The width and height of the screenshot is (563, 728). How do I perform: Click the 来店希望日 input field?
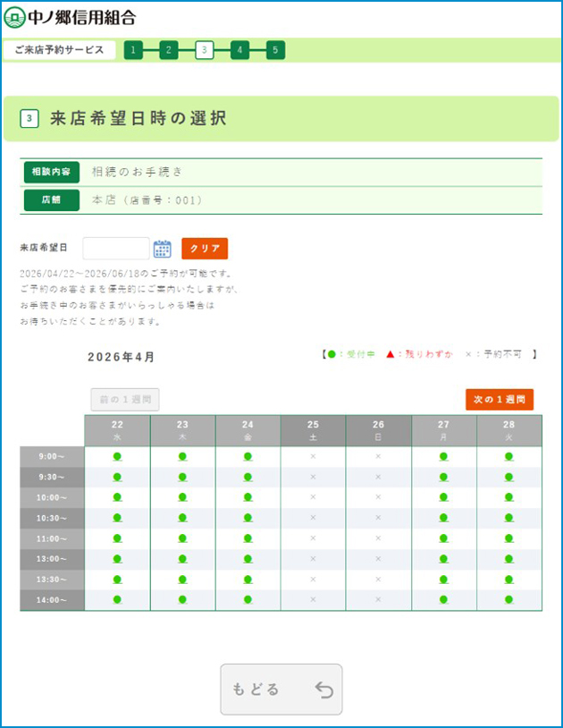click(116, 249)
